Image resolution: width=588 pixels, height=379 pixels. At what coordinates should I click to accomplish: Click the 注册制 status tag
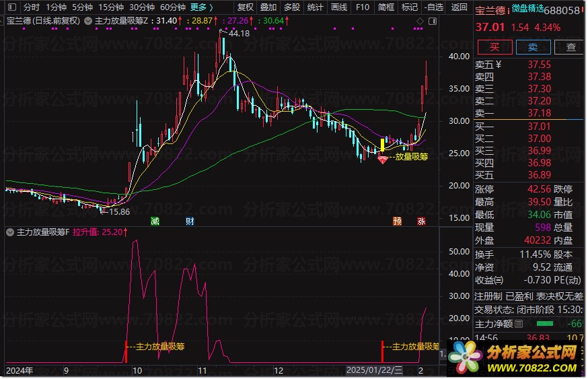click(488, 296)
